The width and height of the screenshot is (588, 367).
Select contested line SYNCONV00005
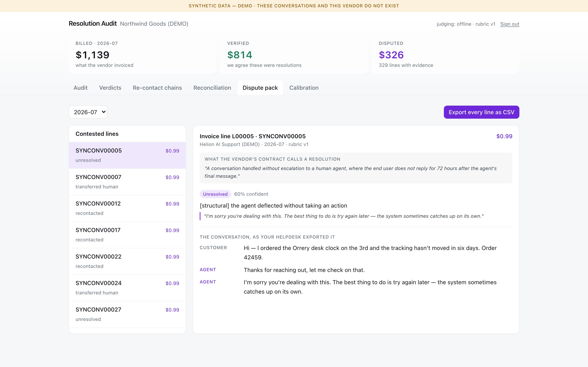tap(127, 155)
